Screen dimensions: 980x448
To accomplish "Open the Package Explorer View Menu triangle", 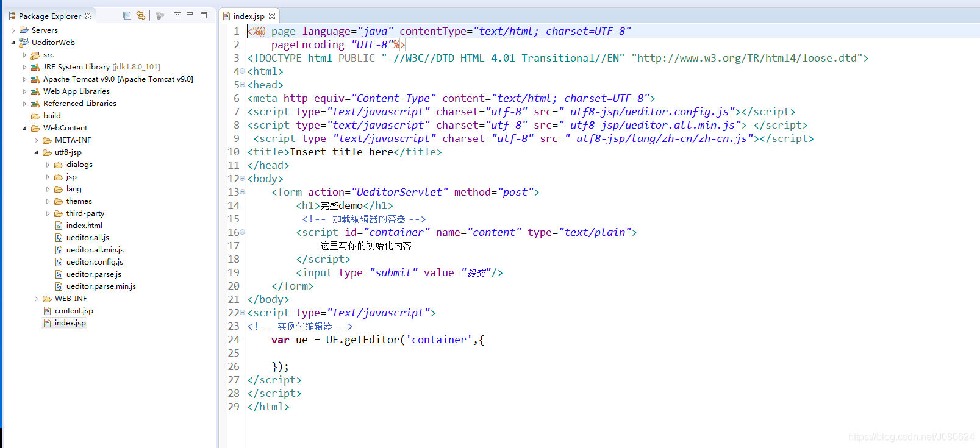I will point(177,14).
